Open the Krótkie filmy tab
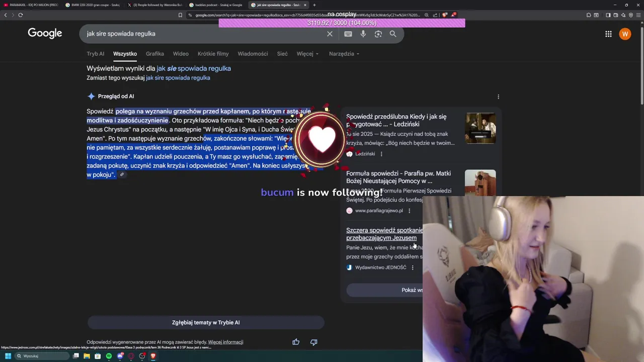This screenshot has width=644, height=362. 213,54
